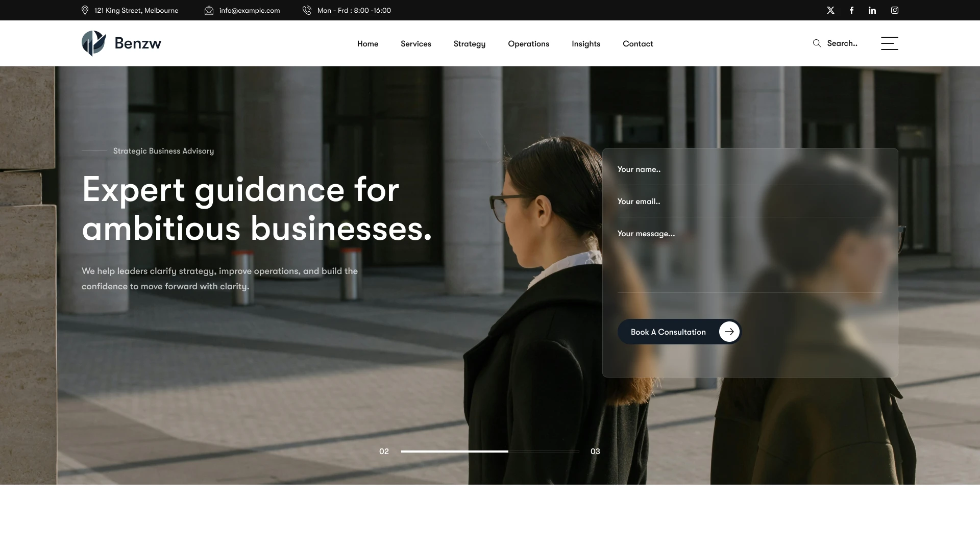980x551 pixels.
Task: Open the Services menu item
Action: click(415, 44)
